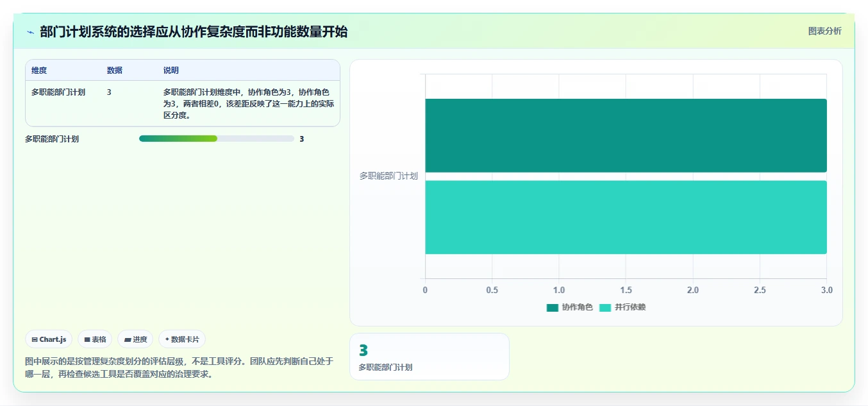Select the 表格 tag chip
This screenshot has height=406, width=868.
coord(95,339)
